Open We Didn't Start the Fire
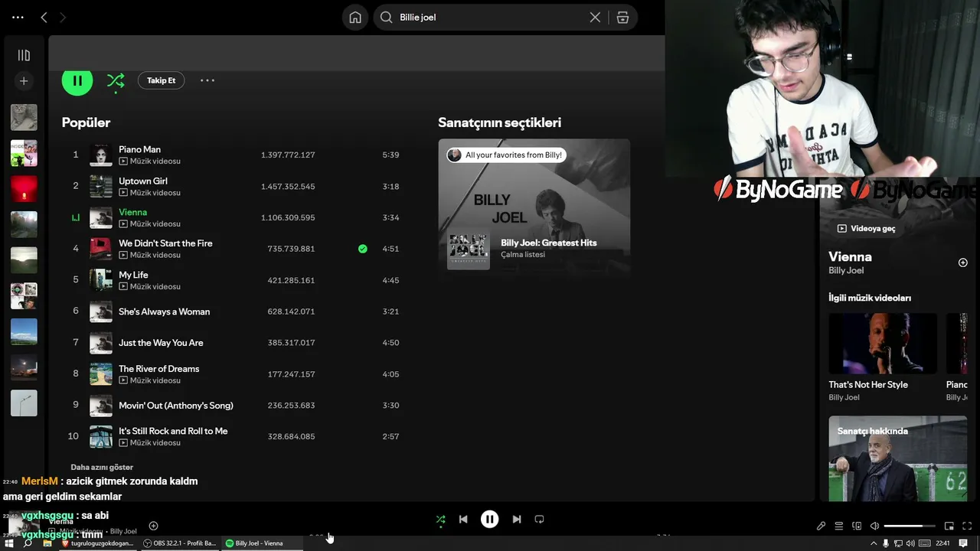This screenshot has width=980, height=551. (x=165, y=243)
